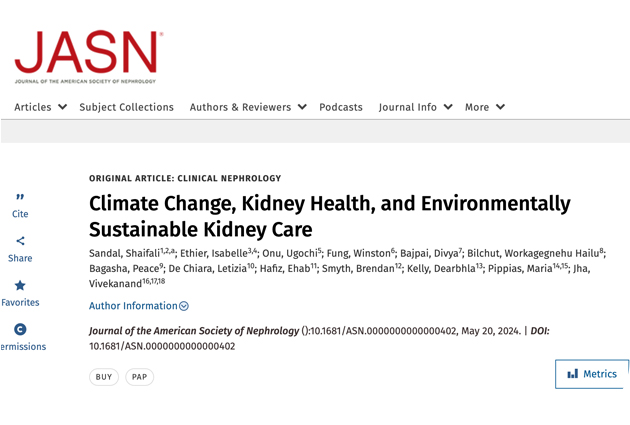
Task: Expand Author Information chevron icon
Action: tap(184, 306)
